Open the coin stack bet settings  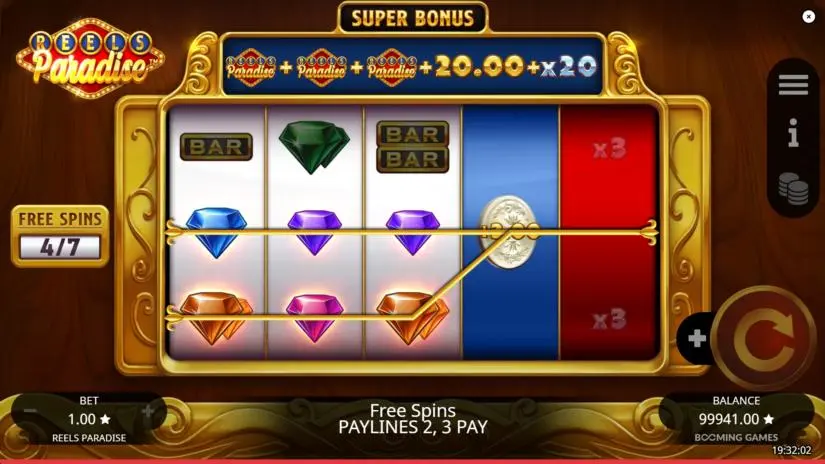click(x=793, y=188)
